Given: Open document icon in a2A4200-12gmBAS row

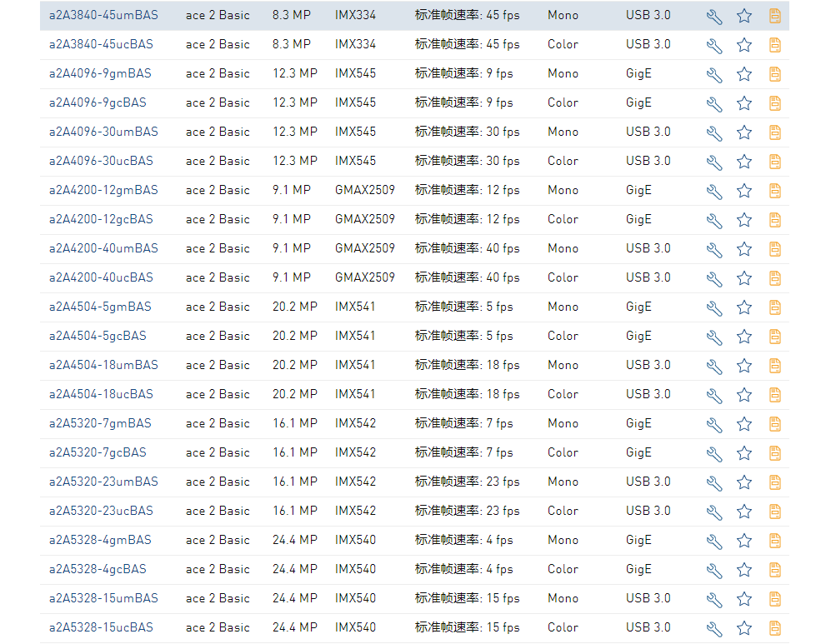Looking at the screenshot, I should tap(775, 191).
